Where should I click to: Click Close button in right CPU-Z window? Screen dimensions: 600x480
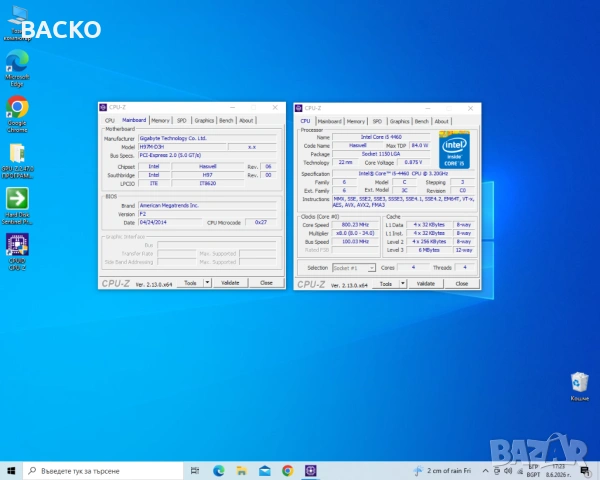coord(462,284)
